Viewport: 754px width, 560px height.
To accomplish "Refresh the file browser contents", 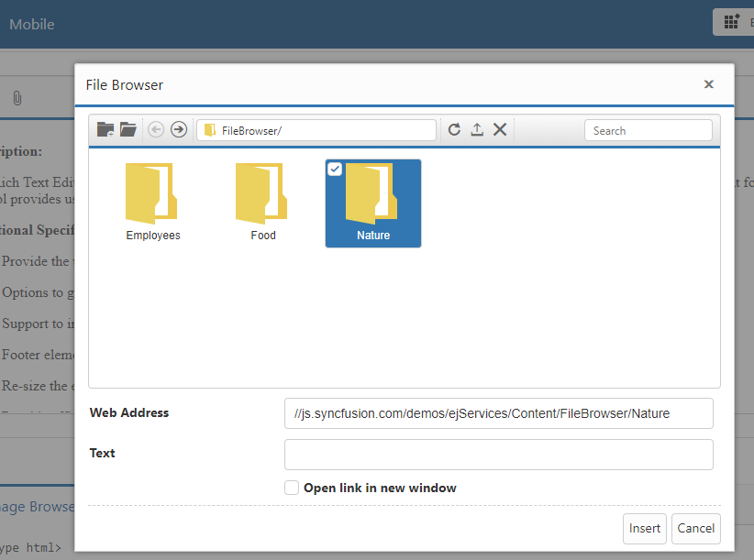I will tap(454, 129).
